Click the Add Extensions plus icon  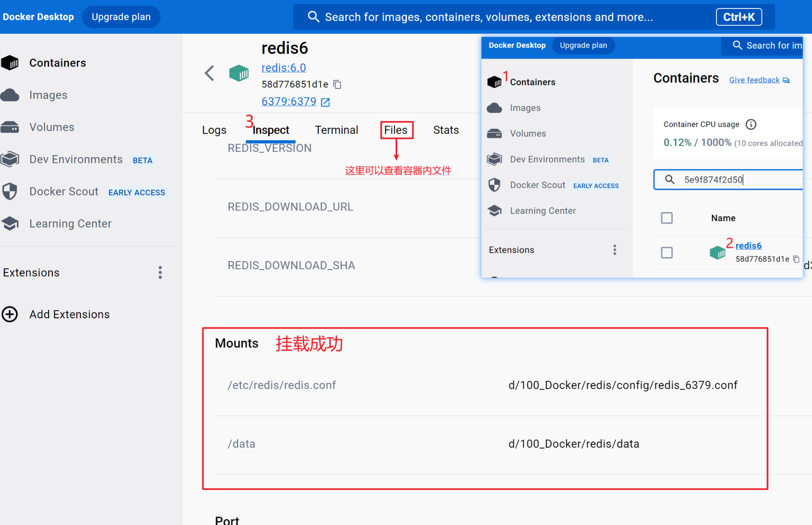10,314
